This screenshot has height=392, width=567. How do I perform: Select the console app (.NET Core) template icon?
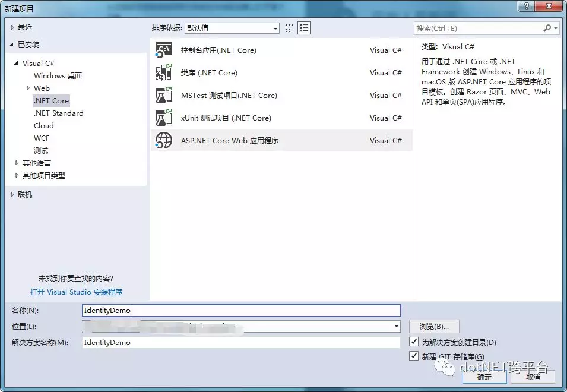163,50
